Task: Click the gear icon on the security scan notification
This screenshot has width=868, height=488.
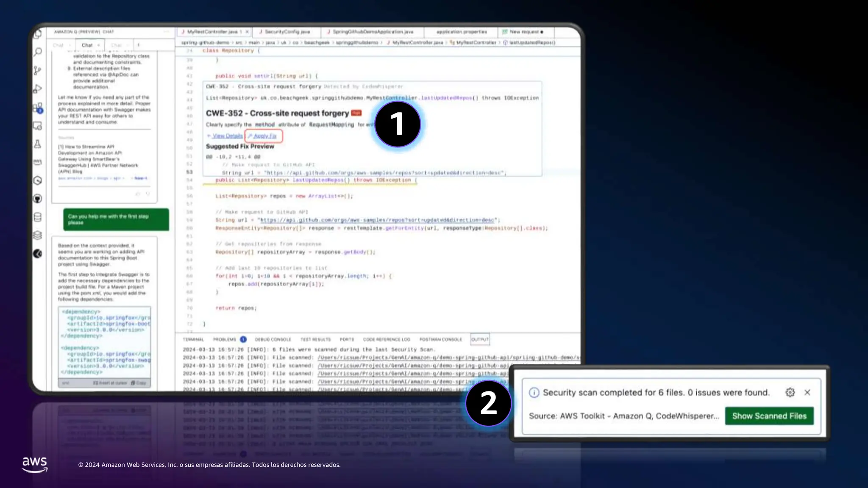Action: 790,392
